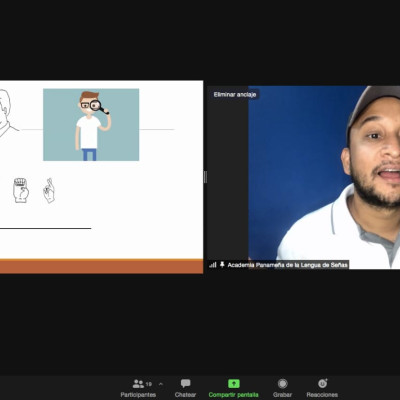Click the fist hand sign drawing

21,190
